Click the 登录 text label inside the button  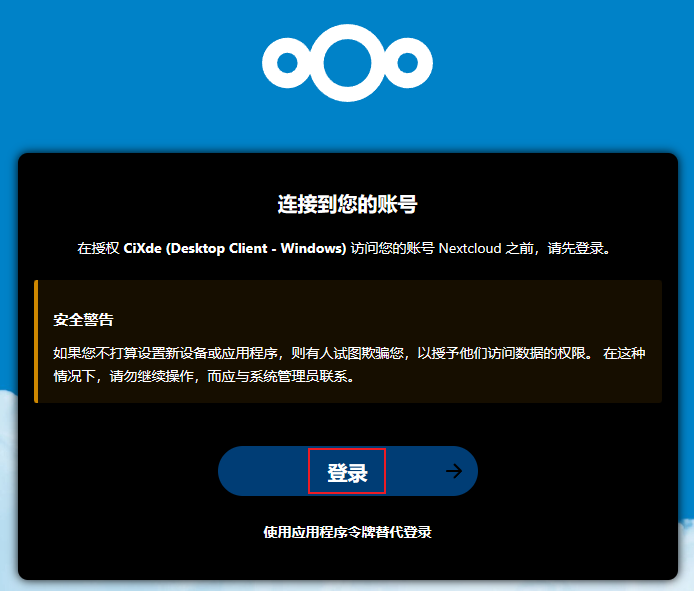[347, 473]
